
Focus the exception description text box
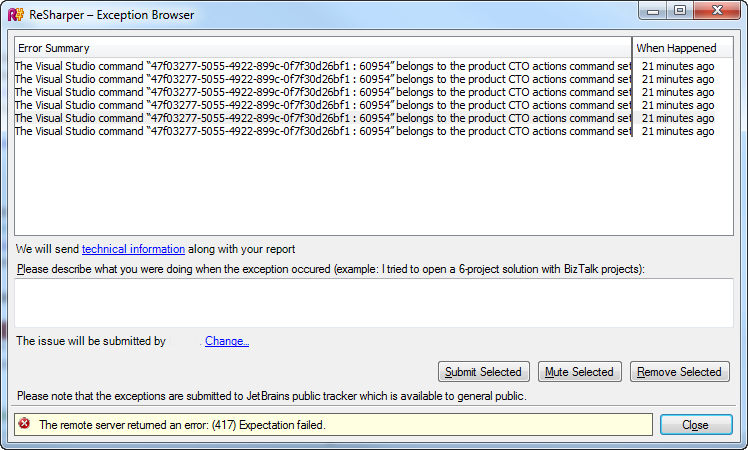(374, 303)
